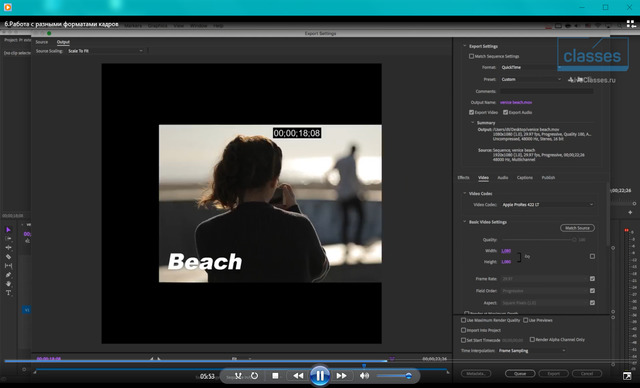This screenshot has width=640, height=388.
Task: Toggle the Field Order match source checkbox
Action: click(592, 290)
